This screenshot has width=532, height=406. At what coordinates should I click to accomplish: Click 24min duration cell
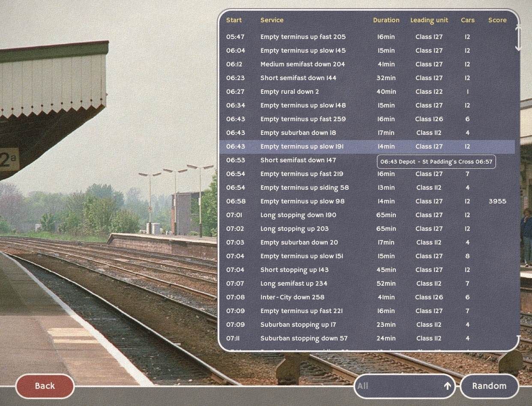click(x=386, y=338)
